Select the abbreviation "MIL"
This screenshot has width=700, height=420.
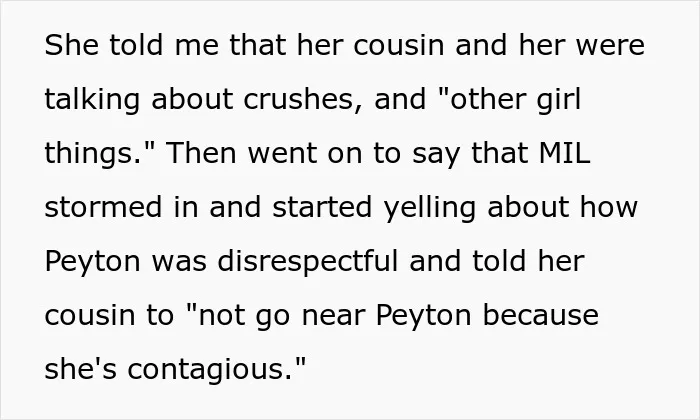coord(565,153)
